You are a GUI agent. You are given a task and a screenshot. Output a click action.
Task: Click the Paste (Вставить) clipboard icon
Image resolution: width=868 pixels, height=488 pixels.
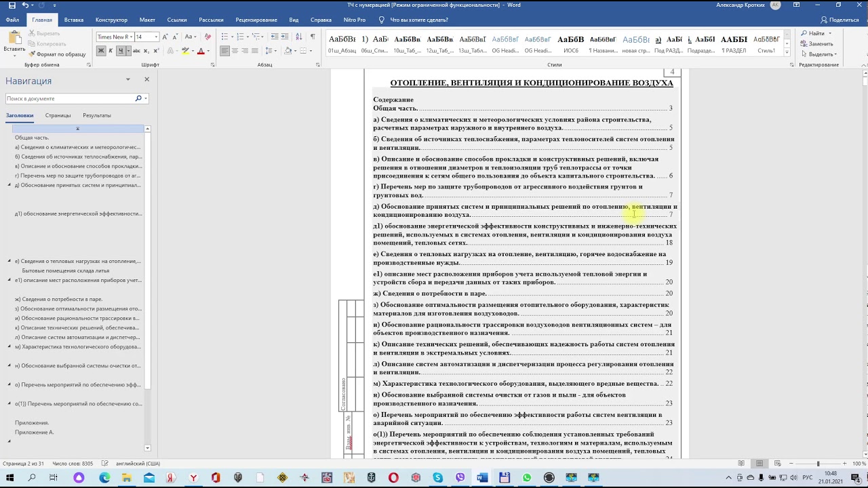pos(14,38)
